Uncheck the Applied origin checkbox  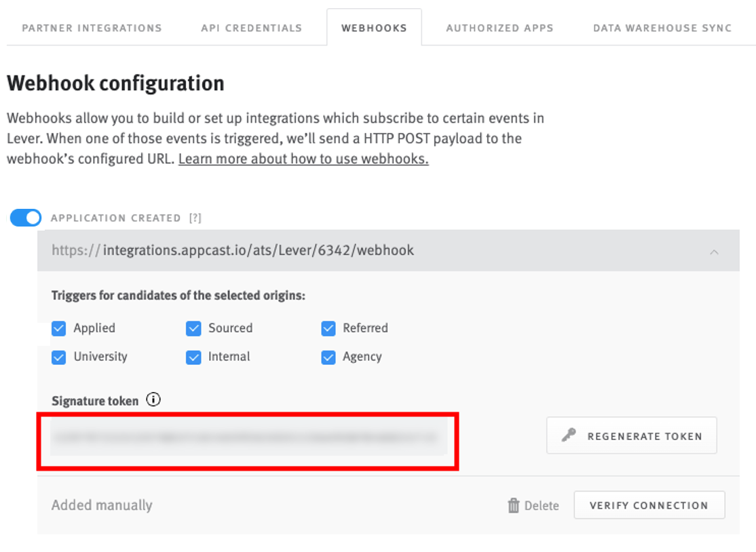(58, 328)
